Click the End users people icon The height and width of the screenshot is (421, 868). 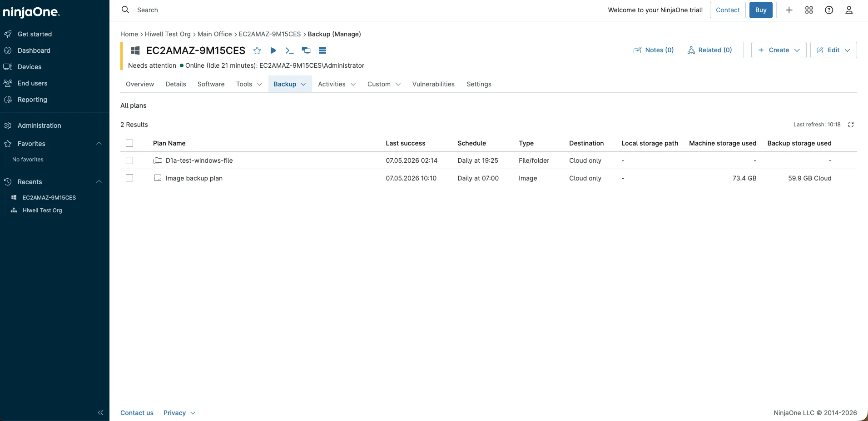click(8, 83)
